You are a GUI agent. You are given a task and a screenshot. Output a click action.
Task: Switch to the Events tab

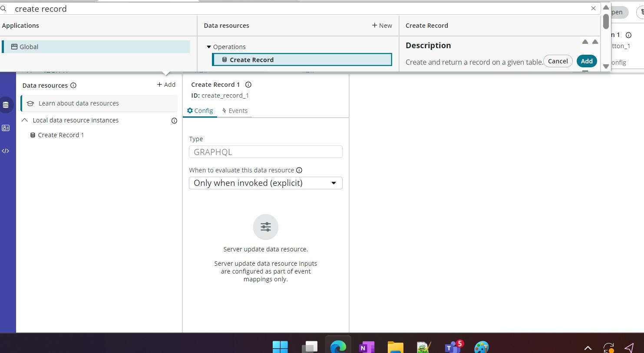(234, 111)
